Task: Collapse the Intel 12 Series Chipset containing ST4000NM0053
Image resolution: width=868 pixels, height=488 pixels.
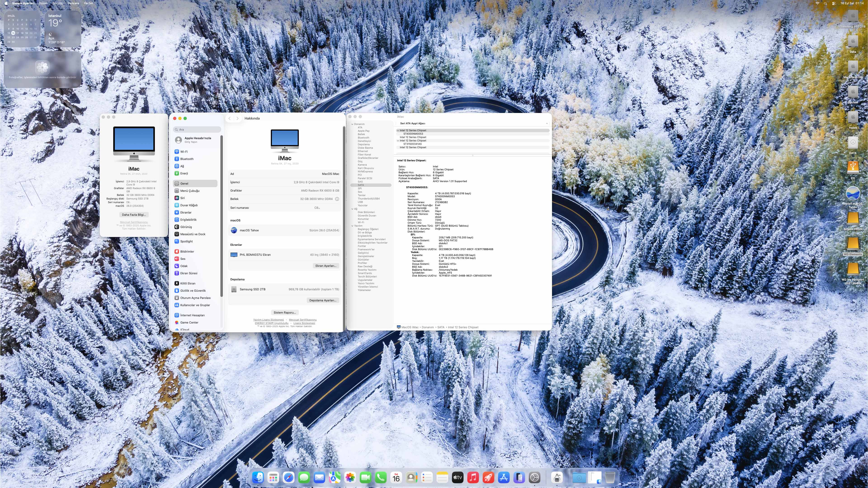Action: coord(398,130)
